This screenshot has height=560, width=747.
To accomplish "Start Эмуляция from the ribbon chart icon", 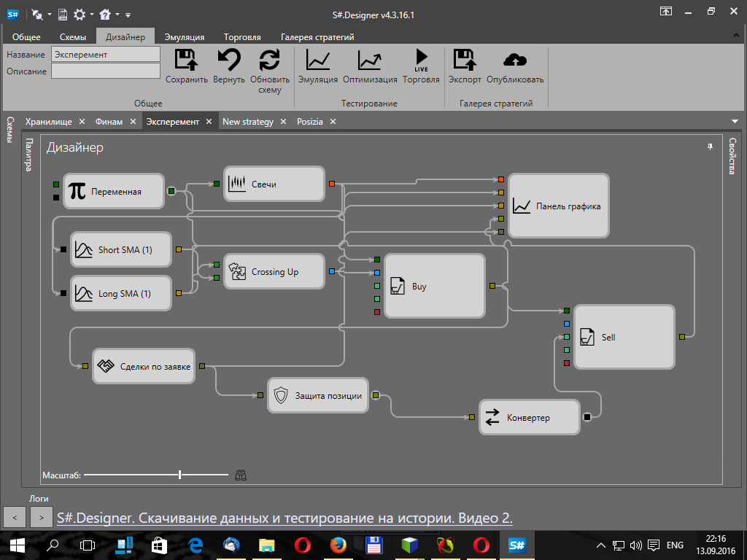I will [x=318, y=61].
